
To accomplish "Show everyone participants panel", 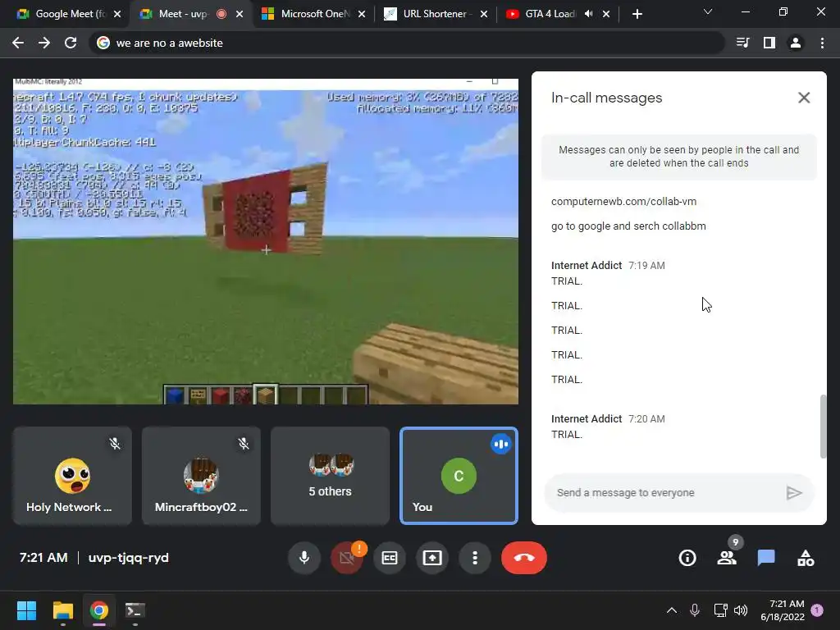I will (727, 558).
